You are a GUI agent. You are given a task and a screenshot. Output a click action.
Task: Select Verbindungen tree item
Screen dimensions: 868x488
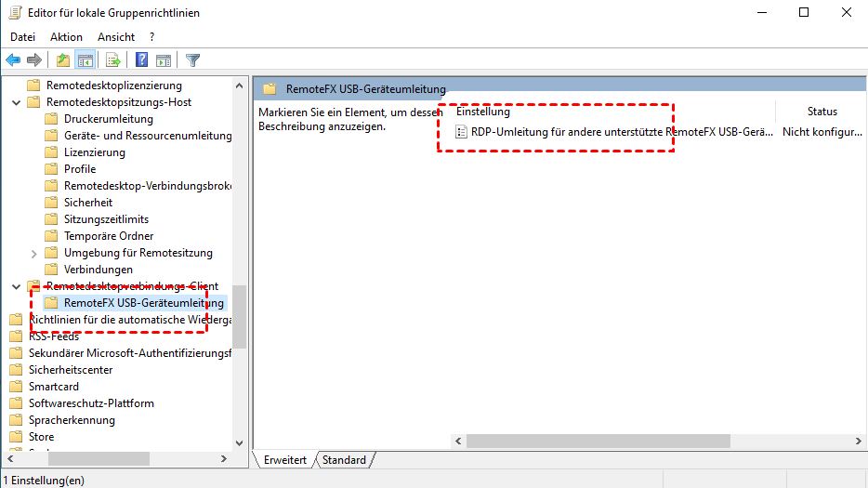pyautogui.click(x=99, y=270)
